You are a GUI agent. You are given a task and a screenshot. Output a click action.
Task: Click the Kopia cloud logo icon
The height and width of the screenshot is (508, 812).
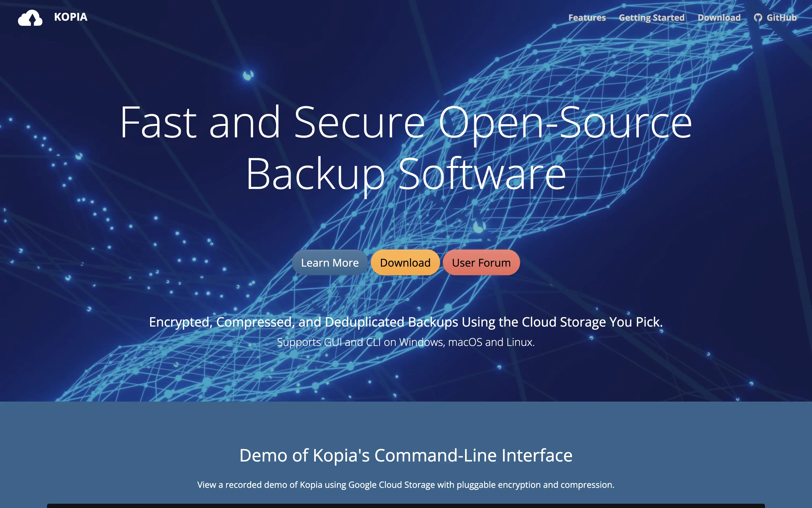pyautogui.click(x=30, y=18)
